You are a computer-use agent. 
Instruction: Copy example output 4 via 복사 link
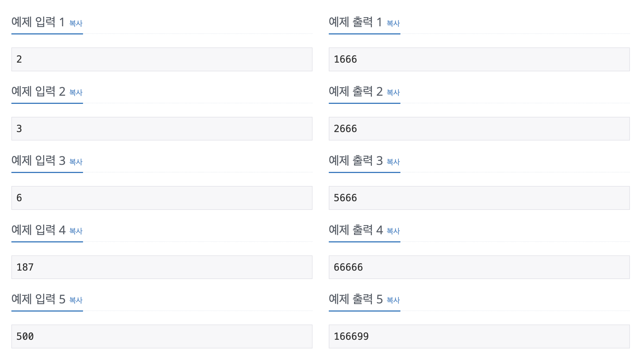click(393, 231)
